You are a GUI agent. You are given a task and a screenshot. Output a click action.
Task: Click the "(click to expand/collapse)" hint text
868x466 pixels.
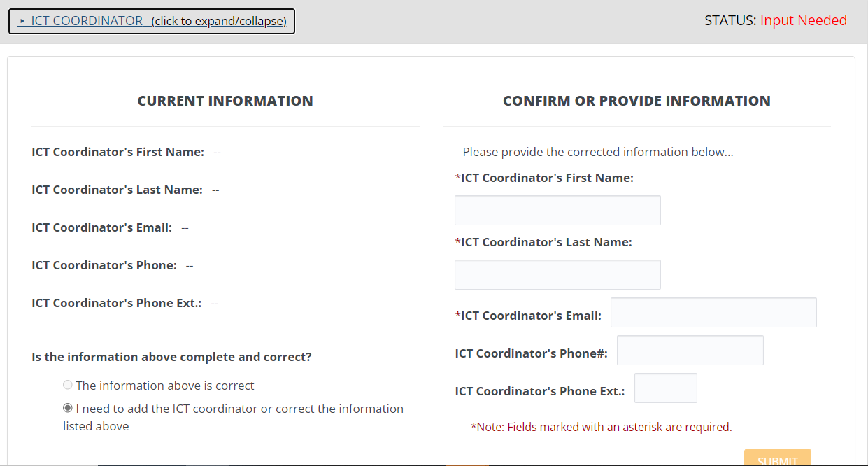coord(219,21)
